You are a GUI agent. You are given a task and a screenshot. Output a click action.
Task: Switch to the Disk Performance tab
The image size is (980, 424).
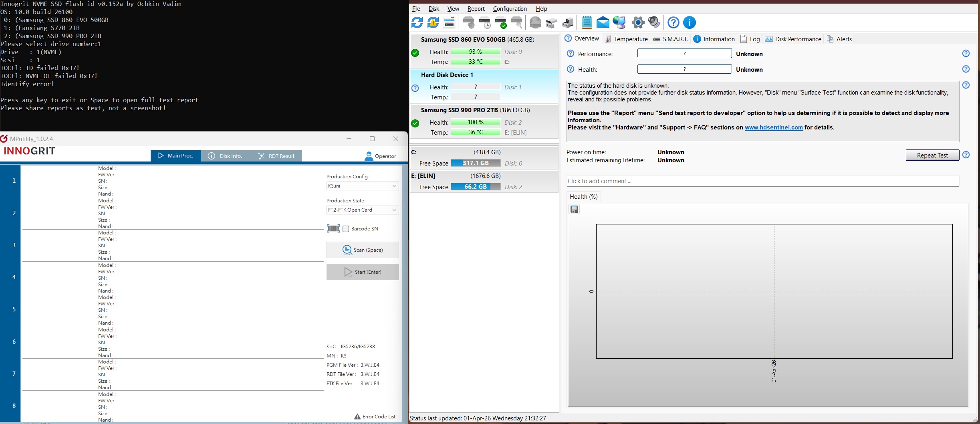793,39
